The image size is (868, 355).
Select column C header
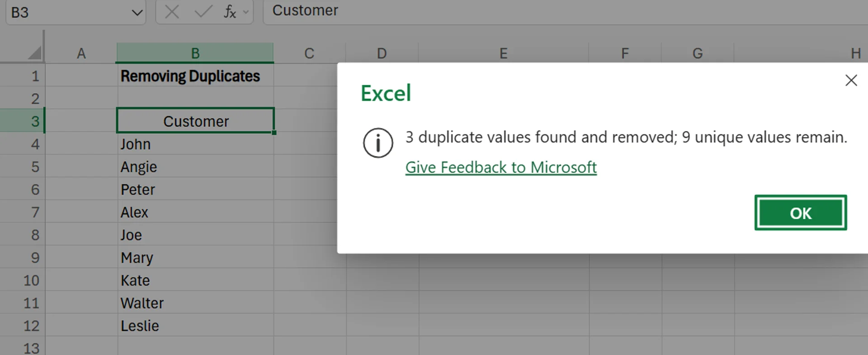click(x=309, y=53)
